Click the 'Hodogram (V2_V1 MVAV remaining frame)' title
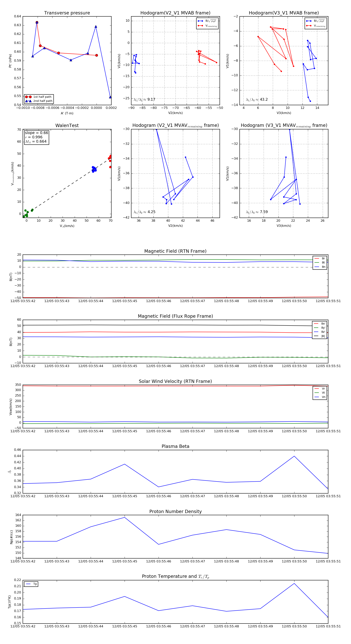Image resolution: width=351 pixels, height=644 pixels. point(175,125)
